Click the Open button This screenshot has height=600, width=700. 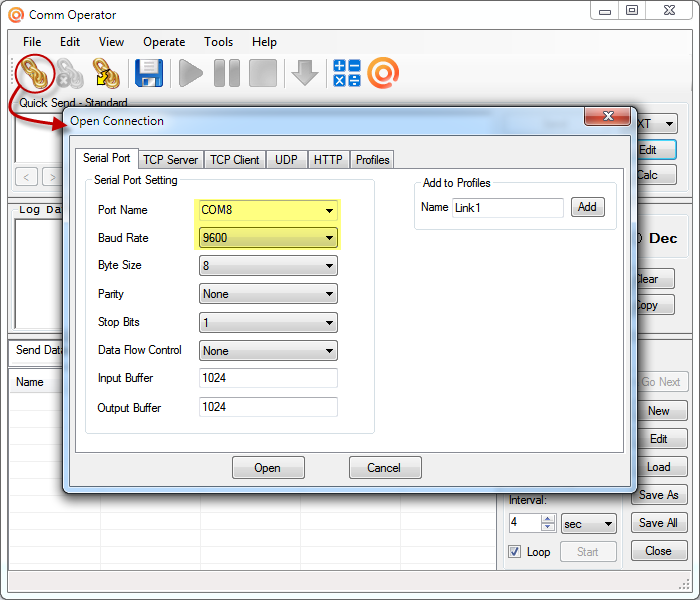click(x=268, y=467)
